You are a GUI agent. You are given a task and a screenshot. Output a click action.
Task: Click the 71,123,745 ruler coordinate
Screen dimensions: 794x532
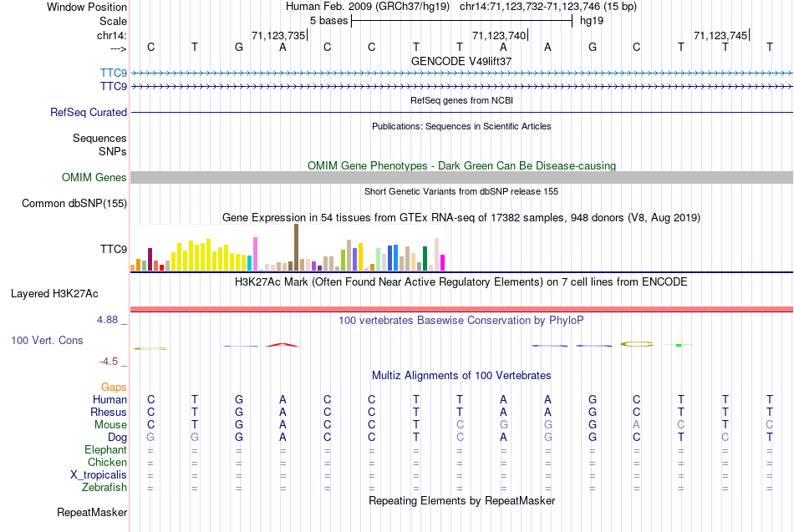[720, 35]
